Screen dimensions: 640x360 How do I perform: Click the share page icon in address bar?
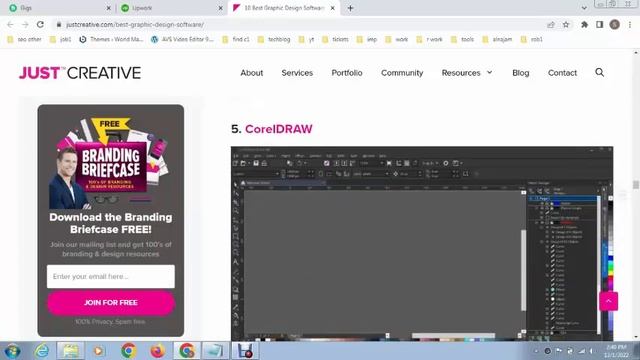click(551, 24)
